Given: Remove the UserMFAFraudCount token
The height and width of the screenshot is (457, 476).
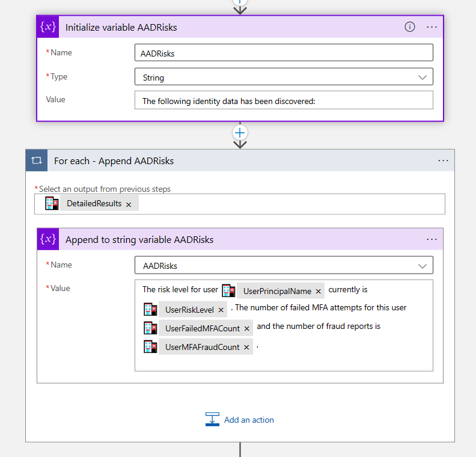Looking at the screenshot, I should [x=246, y=348].
